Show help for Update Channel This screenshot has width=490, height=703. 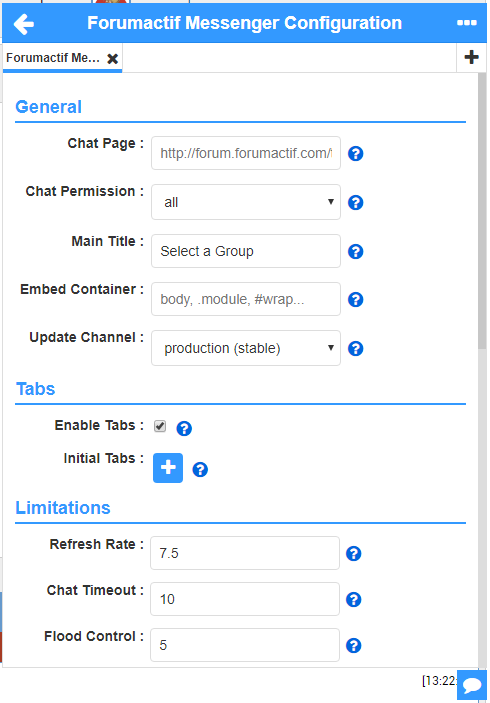[x=356, y=348]
